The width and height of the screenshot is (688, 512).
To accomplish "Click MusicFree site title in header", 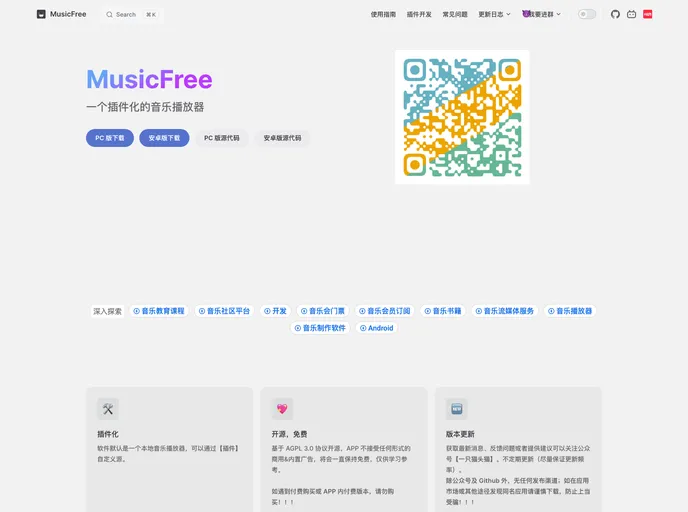I will click(x=68, y=14).
